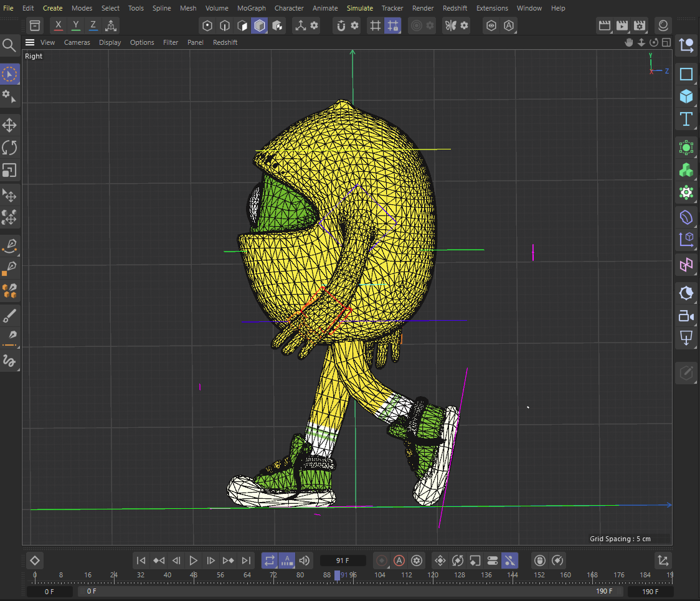The image size is (700, 601).
Task: Jump to end of animation
Action: (246, 561)
